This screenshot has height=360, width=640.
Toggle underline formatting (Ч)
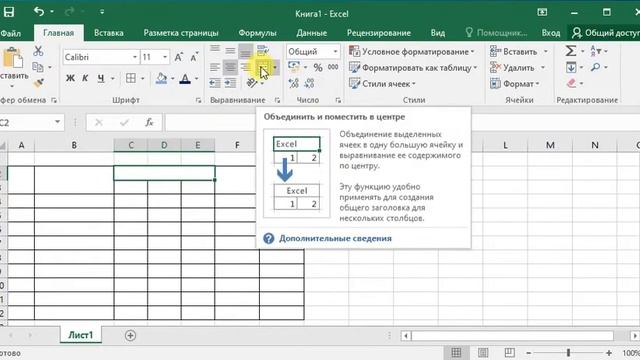click(101, 78)
